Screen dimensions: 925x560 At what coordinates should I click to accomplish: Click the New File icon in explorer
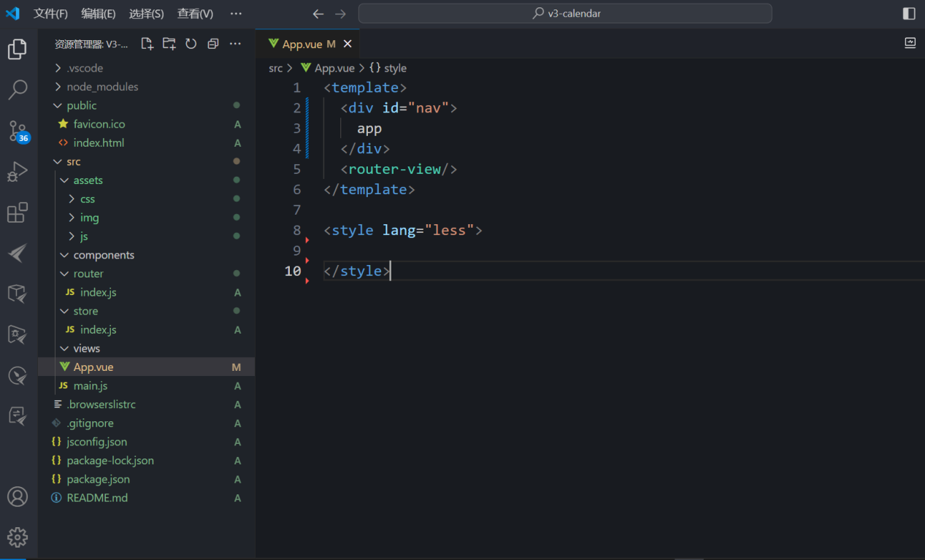[x=147, y=44]
